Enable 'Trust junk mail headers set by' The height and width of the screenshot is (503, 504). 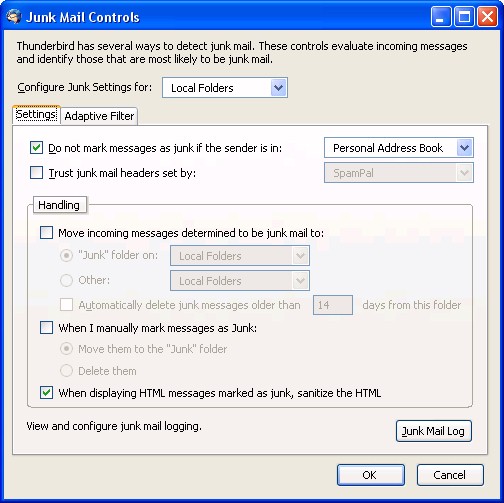(36, 173)
